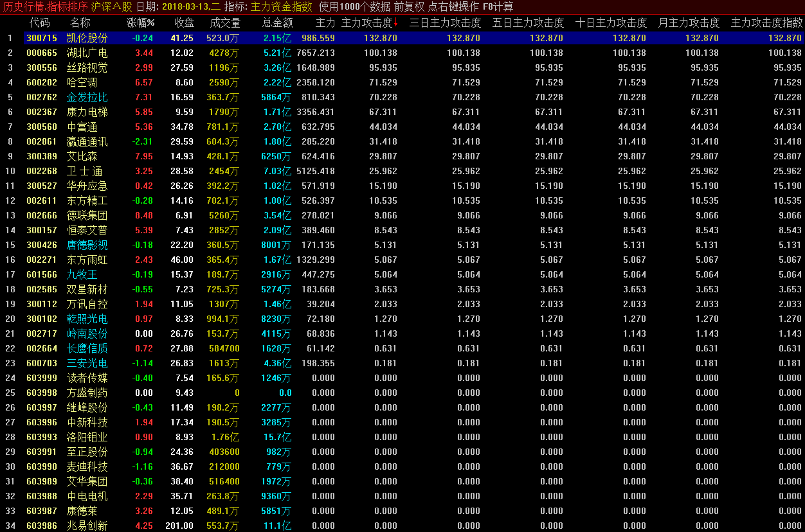Screen dimensions: 805x532
Task: Sort by 涨幅% column header
Action: point(141,23)
